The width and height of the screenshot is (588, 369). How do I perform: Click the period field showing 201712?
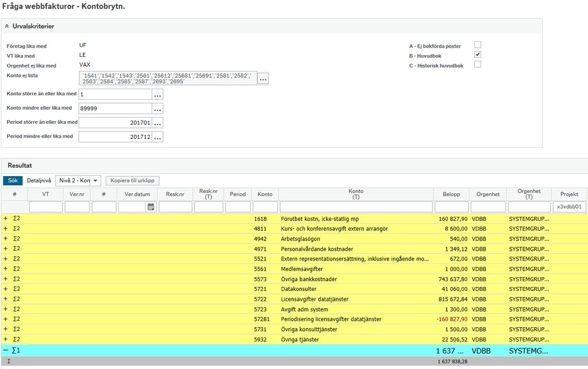coord(115,137)
